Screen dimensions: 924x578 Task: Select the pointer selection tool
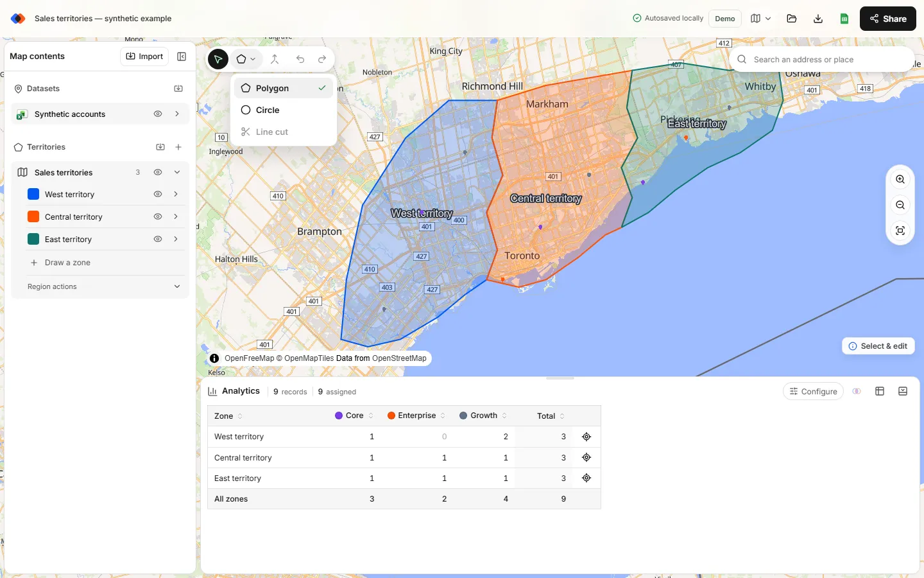click(x=218, y=59)
